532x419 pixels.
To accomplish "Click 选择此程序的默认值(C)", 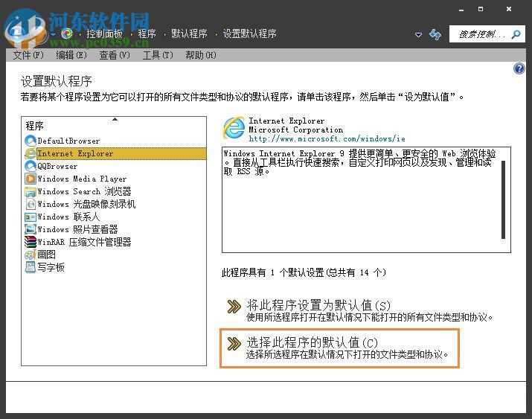I will (312, 342).
